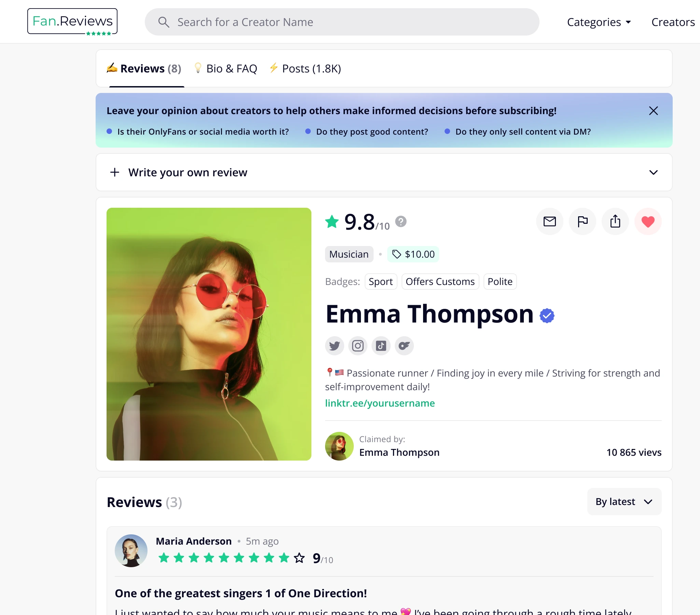Click the Claimed by avatar thumbnail
The height and width of the screenshot is (615, 700).
[339, 446]
